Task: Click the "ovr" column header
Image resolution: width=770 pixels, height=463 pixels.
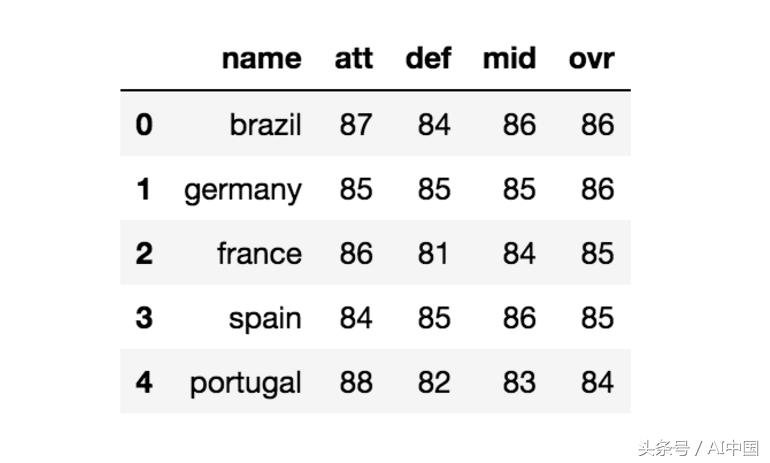Action: 591,58
